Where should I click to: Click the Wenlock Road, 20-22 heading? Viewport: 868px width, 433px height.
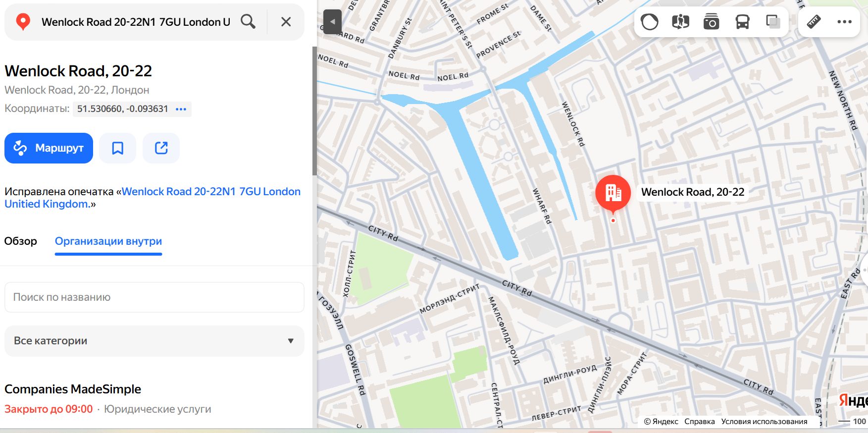78,71
